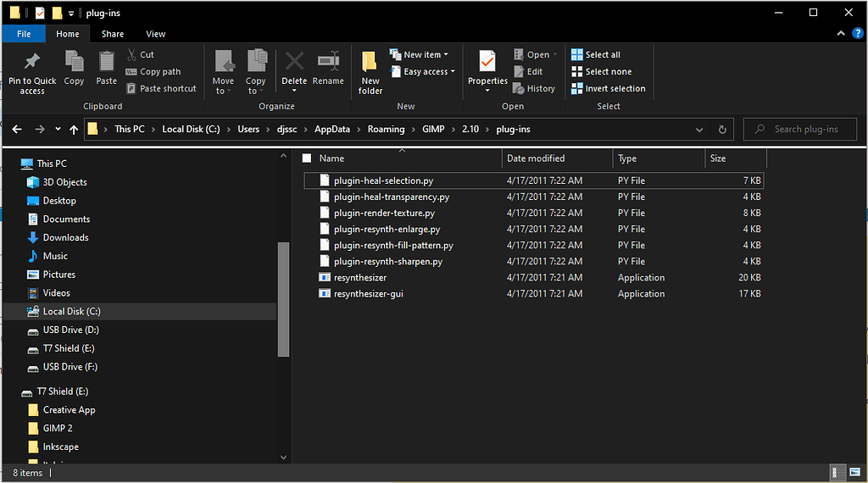Click Roaming in the address path
This screenshot has height=483, width=868.
click(386, 129)
